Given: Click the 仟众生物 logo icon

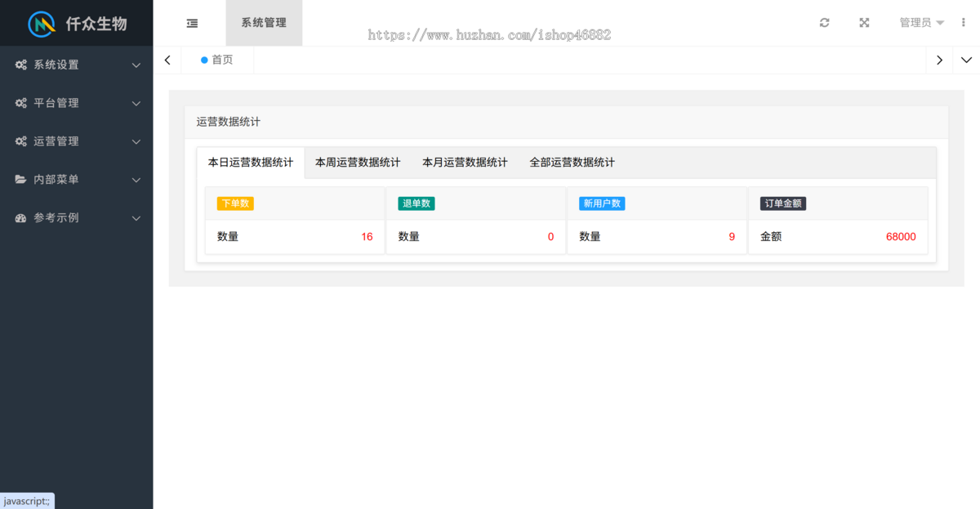Looking at the screenshot, I should (x=42, y=25).
